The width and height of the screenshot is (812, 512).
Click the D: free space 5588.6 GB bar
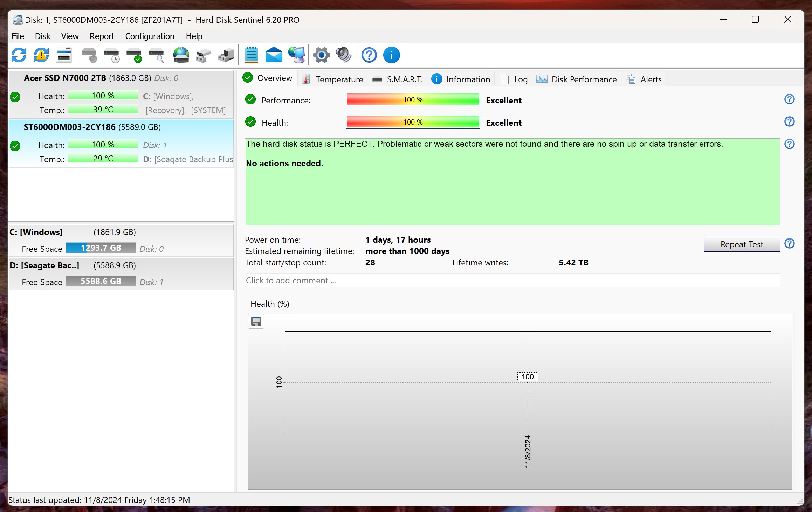click(x=101, y=281)
